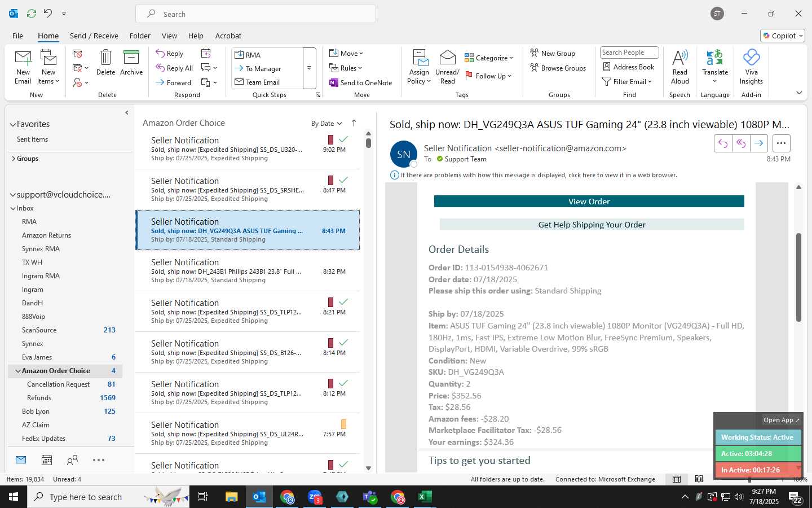The height and width of the screenshot is (508, 812).
Task: Click the Delete icon in the ribbon
Action: tap(105, 62)
